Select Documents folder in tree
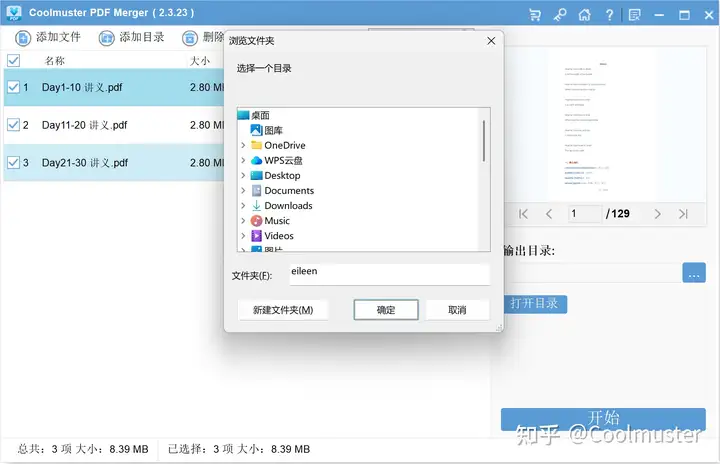Viewport: 720px width, 464px height. (289, 191)
